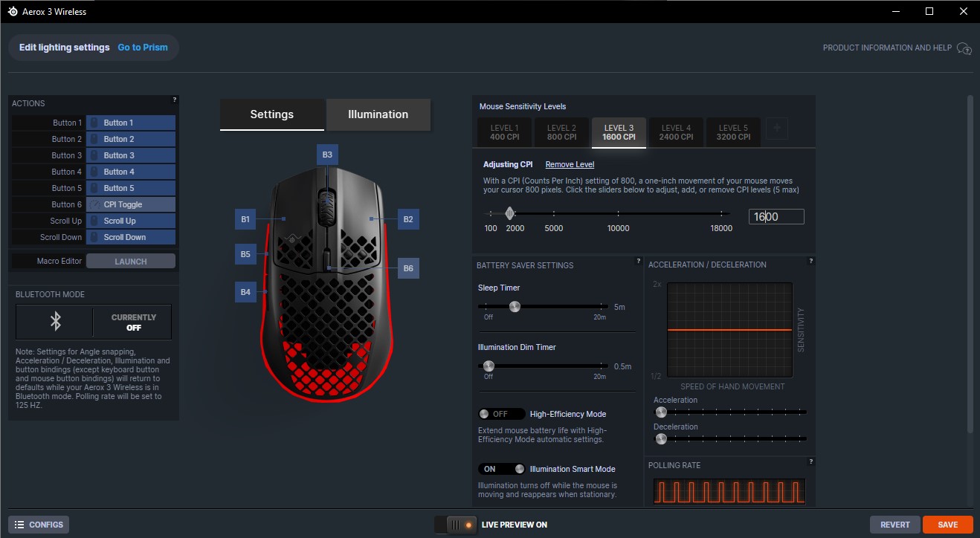Click the help mark on Battery Saver Settings

[x=639, y=261]
